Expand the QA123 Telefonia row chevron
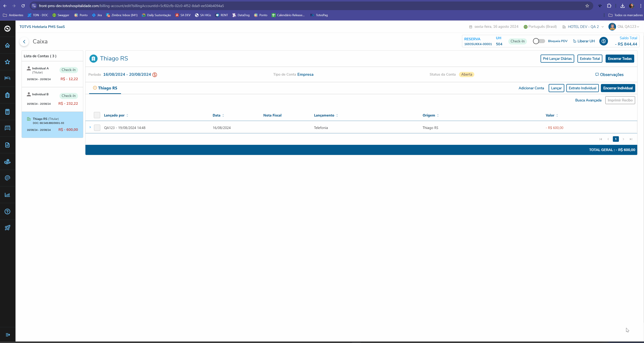The image size is (644, 343). point(90,127)
